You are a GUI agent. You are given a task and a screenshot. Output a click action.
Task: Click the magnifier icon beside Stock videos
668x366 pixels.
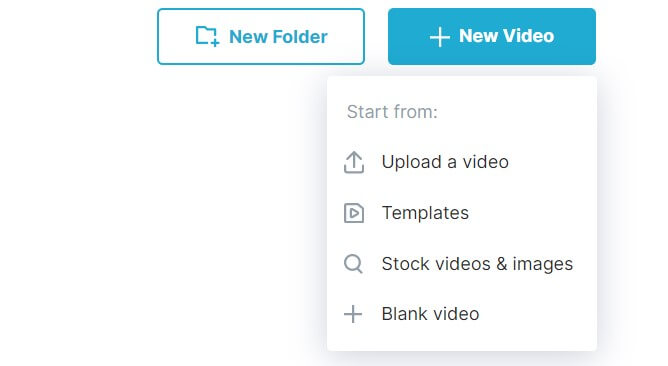tap(353, 264)
